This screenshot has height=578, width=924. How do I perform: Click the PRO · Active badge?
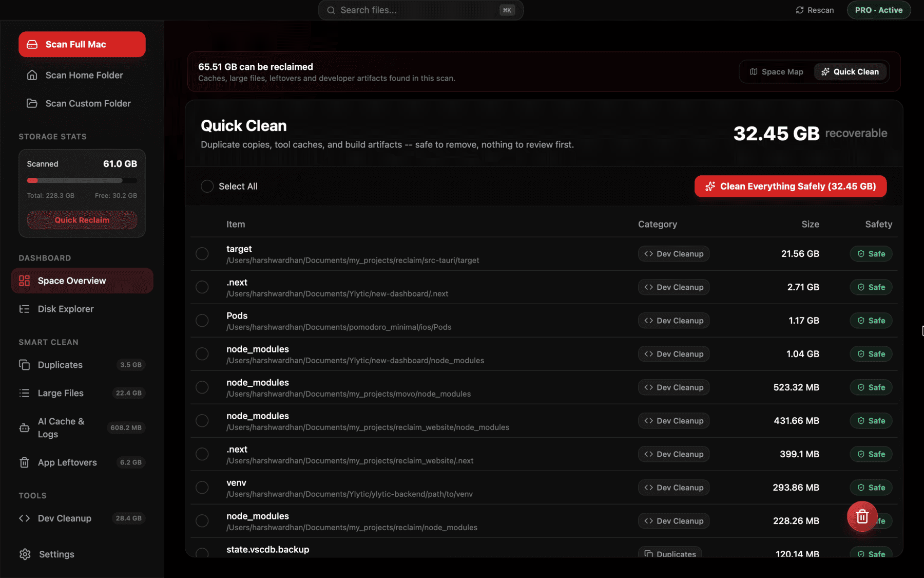point(879,10)
